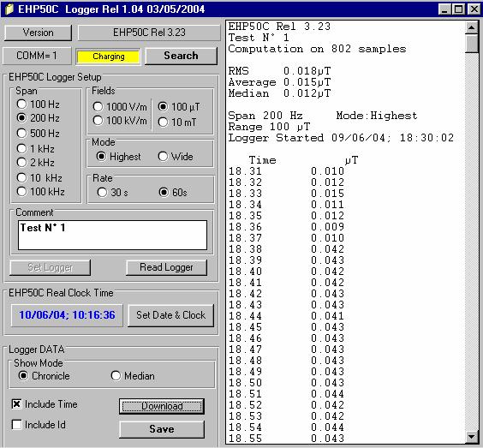483x448 pixels.
Task: Choose the 1000 V/m field range
Action: (x=120, y=106)
